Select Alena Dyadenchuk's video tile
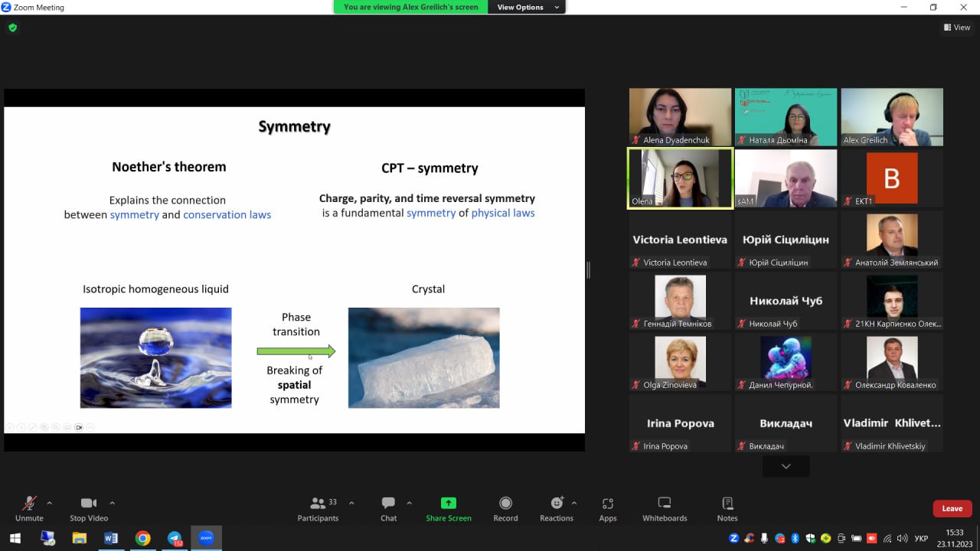 point(680,117)
